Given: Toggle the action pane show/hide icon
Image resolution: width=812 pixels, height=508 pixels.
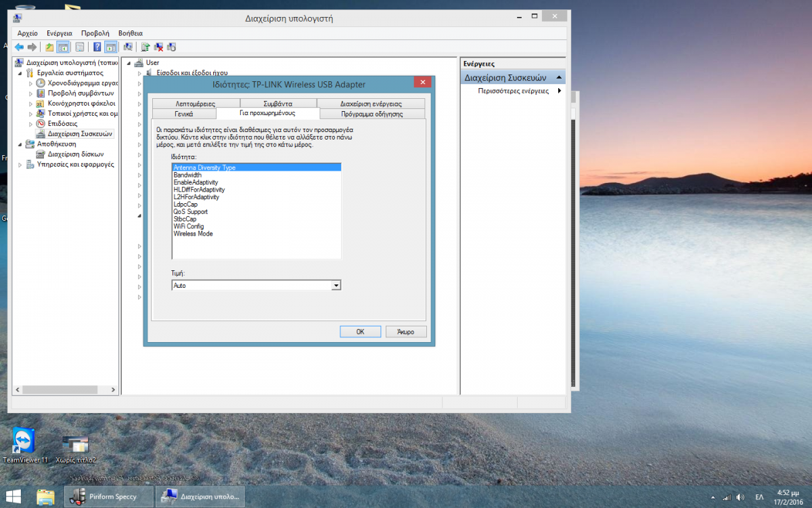Looking at the screenshot, I should tap(110, 47).
